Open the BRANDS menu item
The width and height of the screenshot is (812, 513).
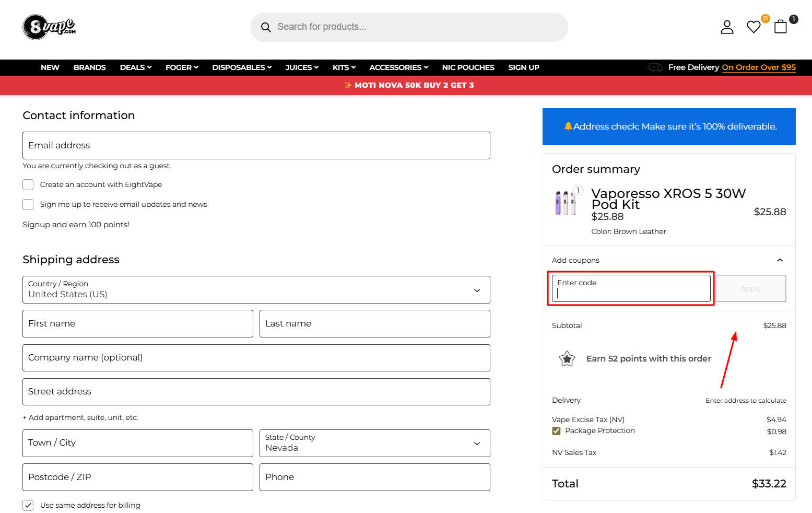click(90, 67)
